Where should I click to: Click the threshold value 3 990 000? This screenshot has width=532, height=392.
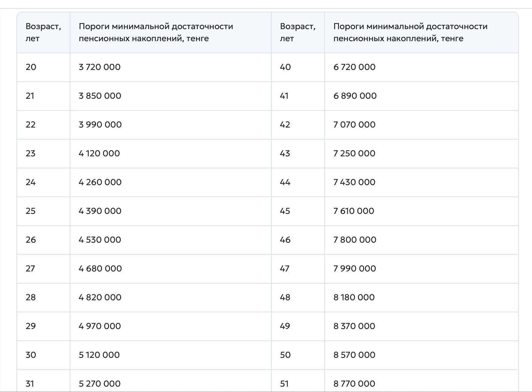tap(100, 125)
